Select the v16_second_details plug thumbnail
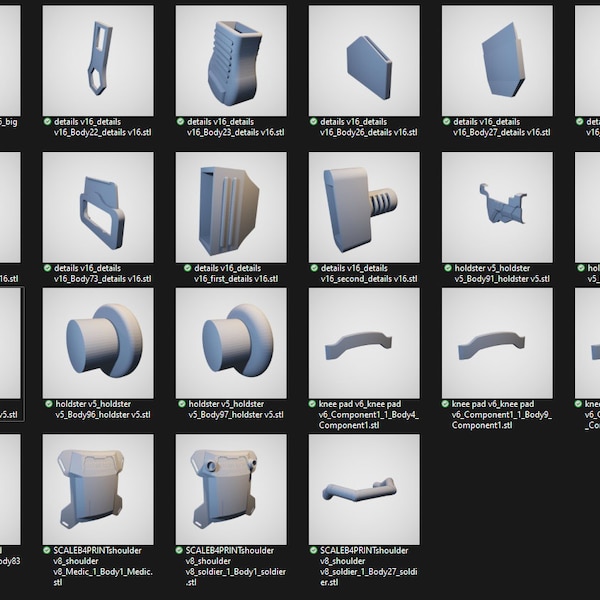600x600 pixels. coord(364,207)
